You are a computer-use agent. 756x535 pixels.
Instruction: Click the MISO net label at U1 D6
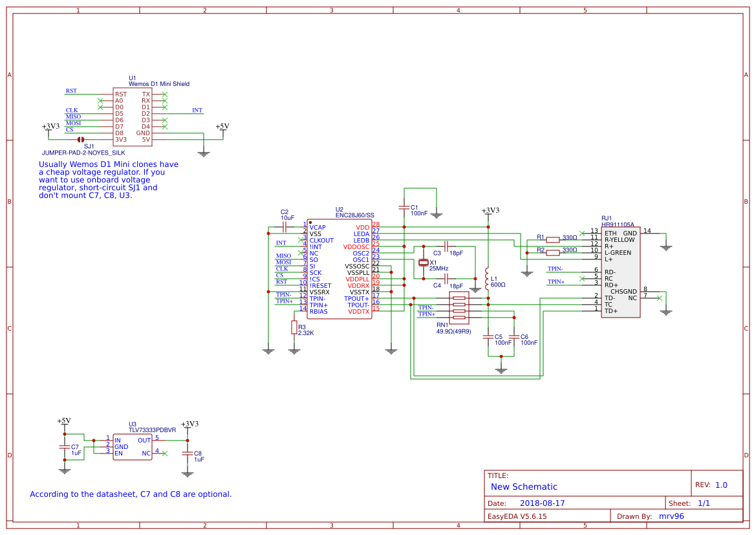pyautogui.click(x=73, y=116)
